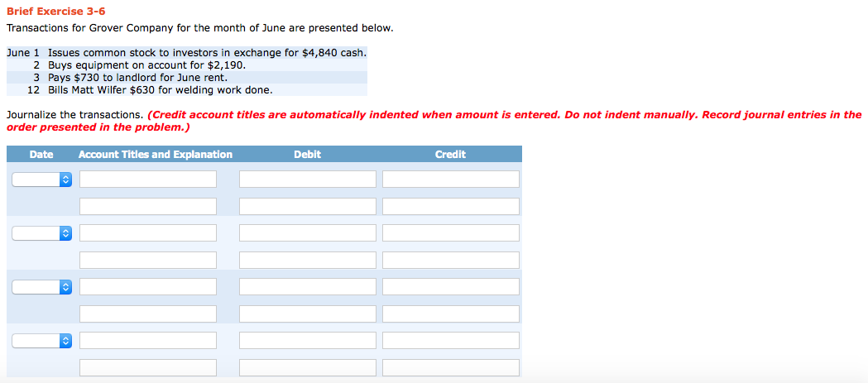868x383 pixels.
Task: Click third row debit amount field
Action: 307,233
